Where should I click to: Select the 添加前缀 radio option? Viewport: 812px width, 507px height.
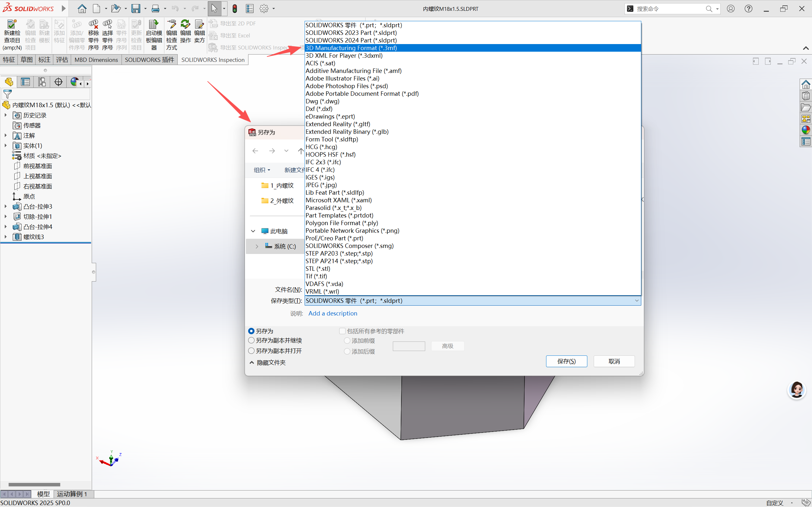347,341
